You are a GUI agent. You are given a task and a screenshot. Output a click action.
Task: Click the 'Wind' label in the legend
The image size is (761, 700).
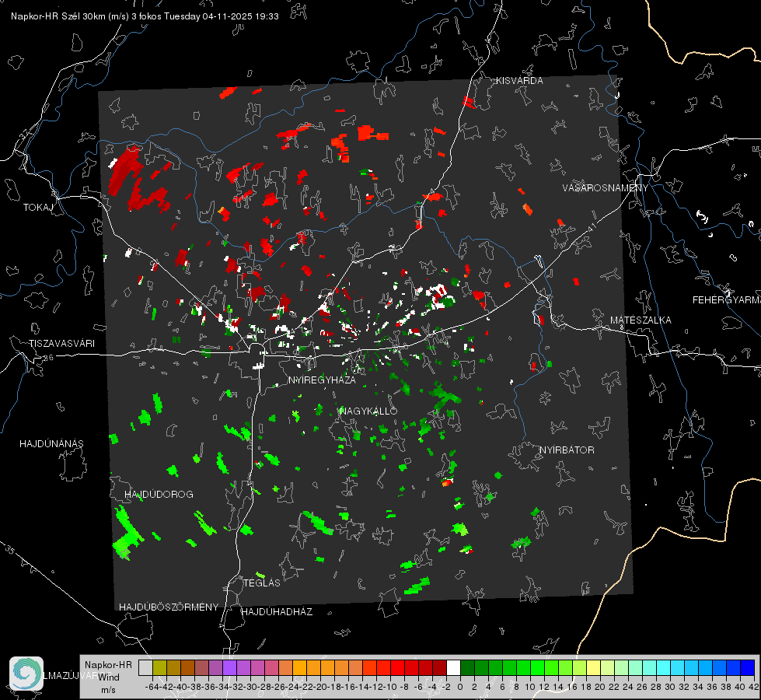click(x=109, y=677)
